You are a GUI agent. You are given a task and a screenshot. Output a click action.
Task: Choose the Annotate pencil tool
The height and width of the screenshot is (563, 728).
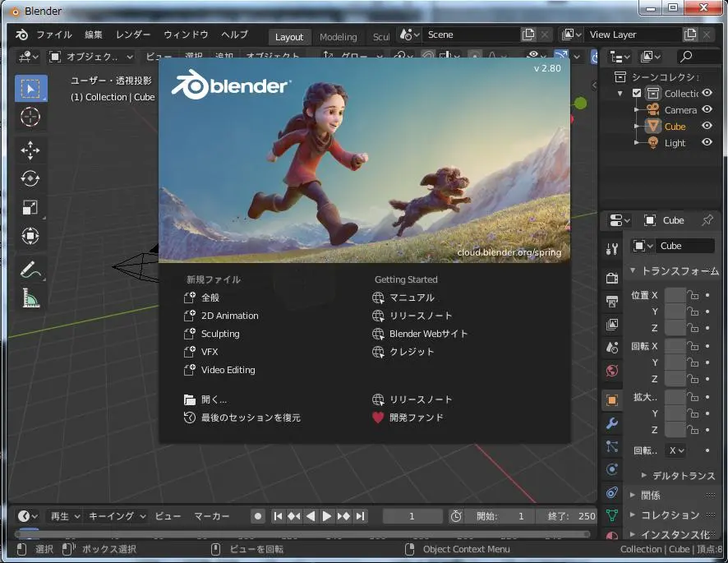pos(30,270)
